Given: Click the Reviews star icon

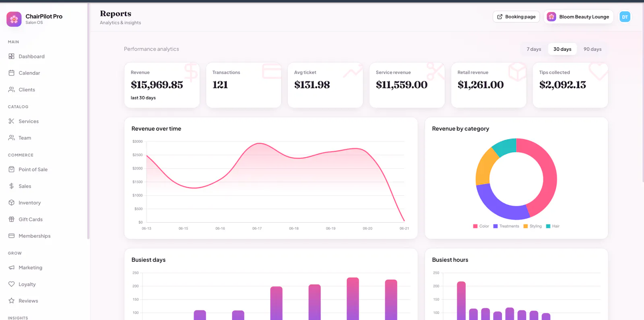Looking at the screenshot, I should click(12, 301).
